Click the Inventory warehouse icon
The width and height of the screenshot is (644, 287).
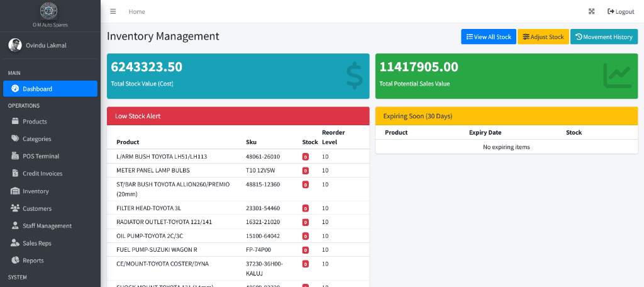point(15,191)
